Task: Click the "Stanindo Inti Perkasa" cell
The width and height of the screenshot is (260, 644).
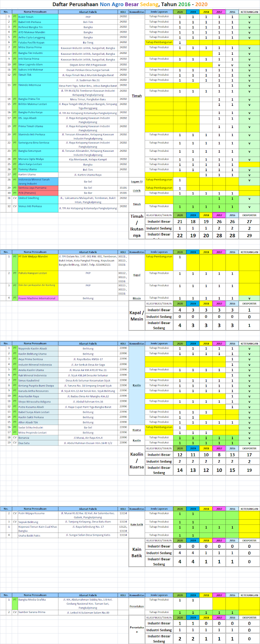Action: [38, 136]
